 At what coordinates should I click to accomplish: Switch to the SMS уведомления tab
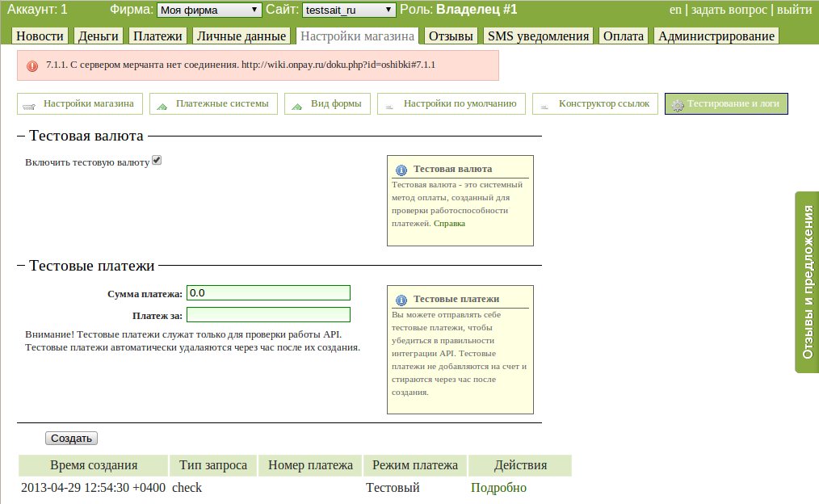click(x=538, y=36)
